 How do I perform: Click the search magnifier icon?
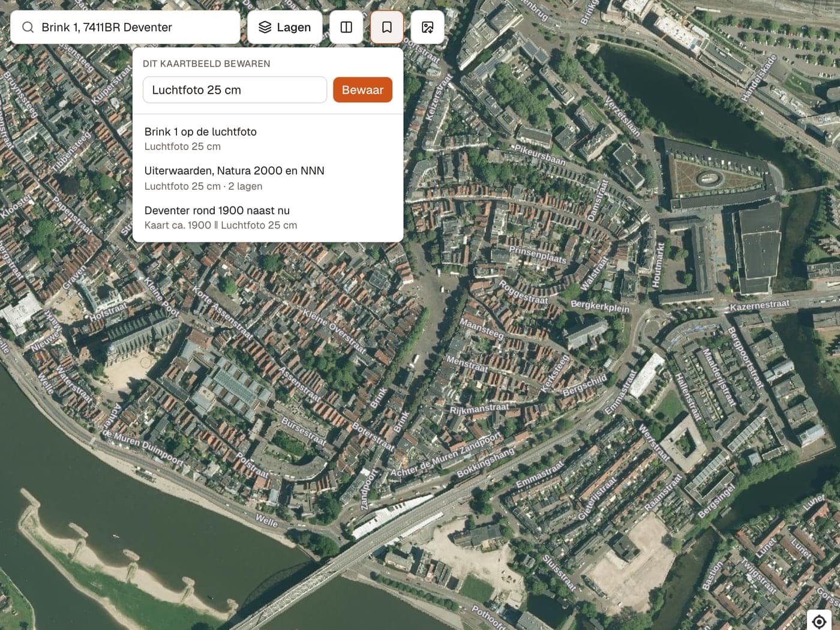point(28,27)
